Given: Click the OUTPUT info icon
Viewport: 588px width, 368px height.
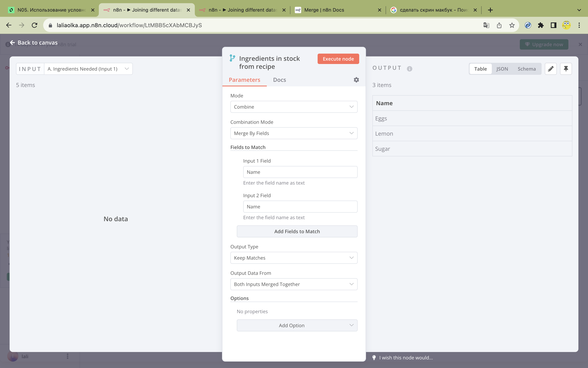Looking at the screenshot, I should (x=409, y=69).
